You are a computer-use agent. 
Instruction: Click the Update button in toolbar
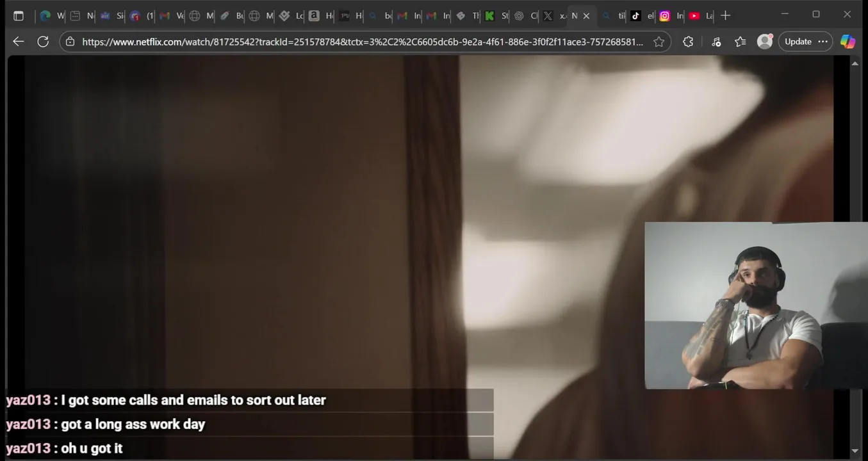click(x=798, y=42)
